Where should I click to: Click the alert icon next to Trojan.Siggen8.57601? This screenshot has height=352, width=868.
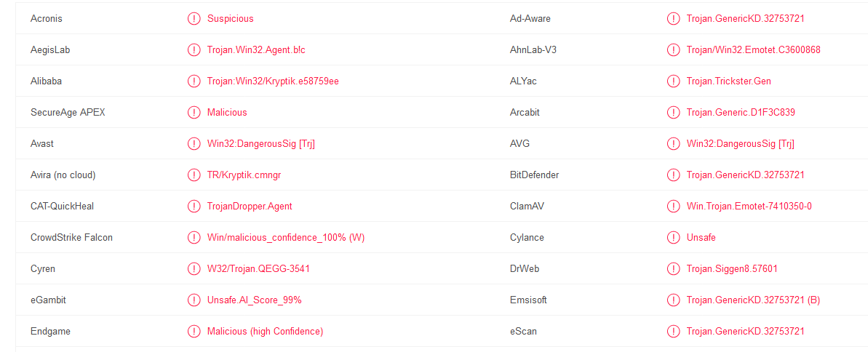coord(673,268)
